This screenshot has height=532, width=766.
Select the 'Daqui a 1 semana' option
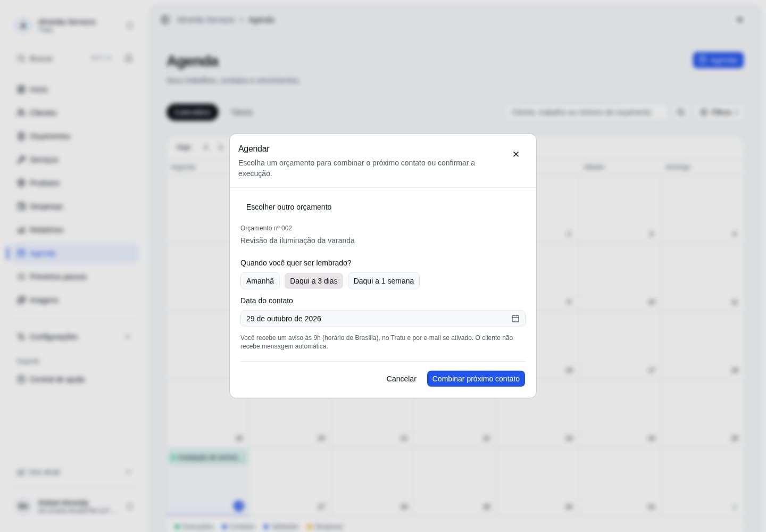tap(384, 281)
